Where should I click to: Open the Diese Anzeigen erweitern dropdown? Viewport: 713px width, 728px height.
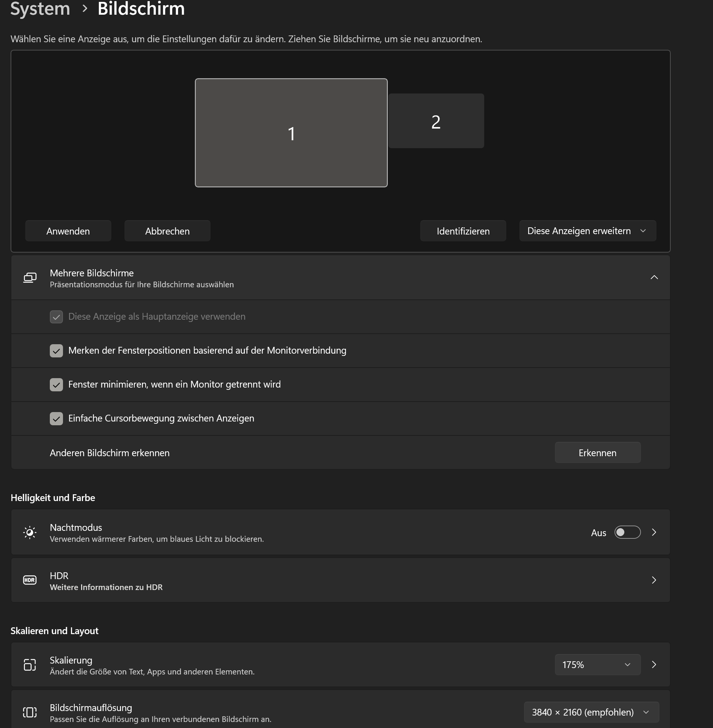tap(587, 230)
